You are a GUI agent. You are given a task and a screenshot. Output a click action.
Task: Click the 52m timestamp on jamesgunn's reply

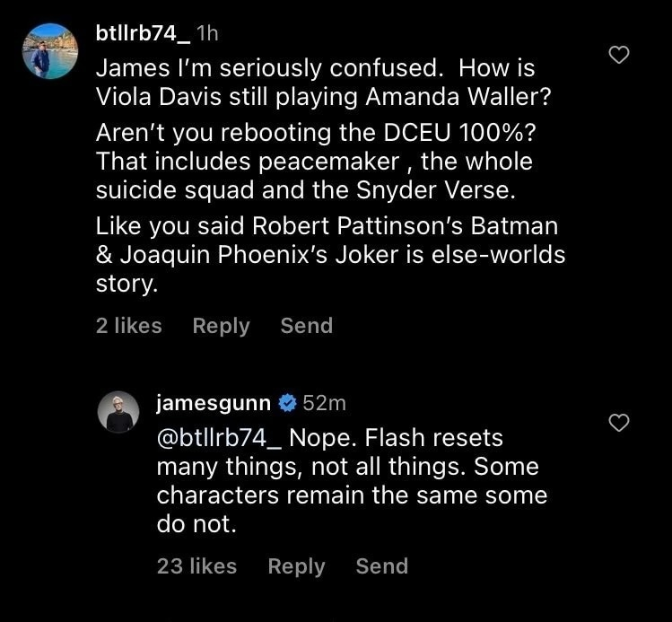click(x=325, y=403)
